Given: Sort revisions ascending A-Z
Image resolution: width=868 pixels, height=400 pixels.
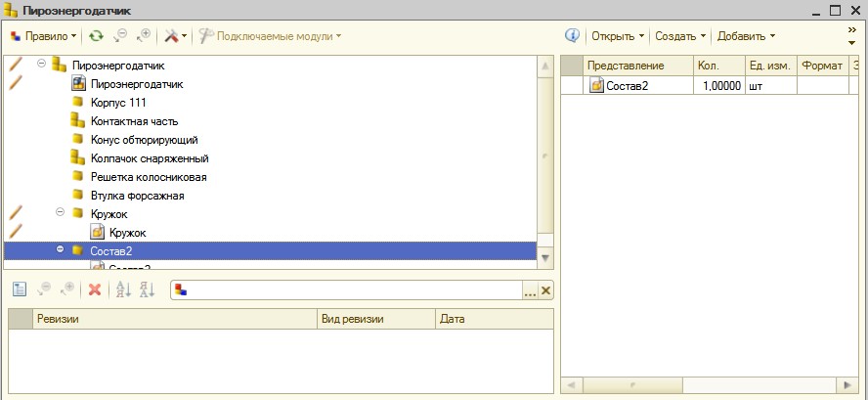Looking at the screenshot, I should click(123, 289).
